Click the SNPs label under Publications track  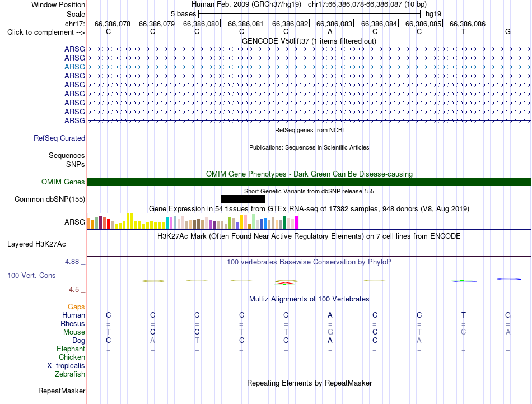tap(76, 164)
